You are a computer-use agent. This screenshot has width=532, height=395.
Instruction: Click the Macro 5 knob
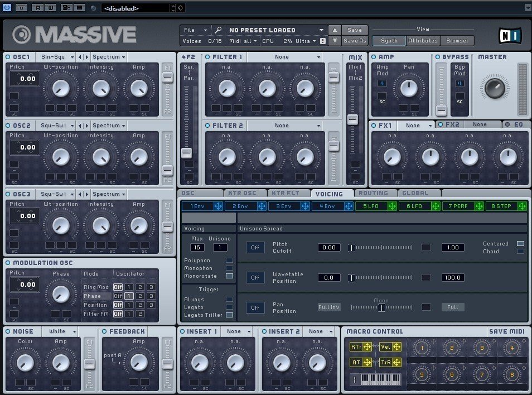[422, 375]
